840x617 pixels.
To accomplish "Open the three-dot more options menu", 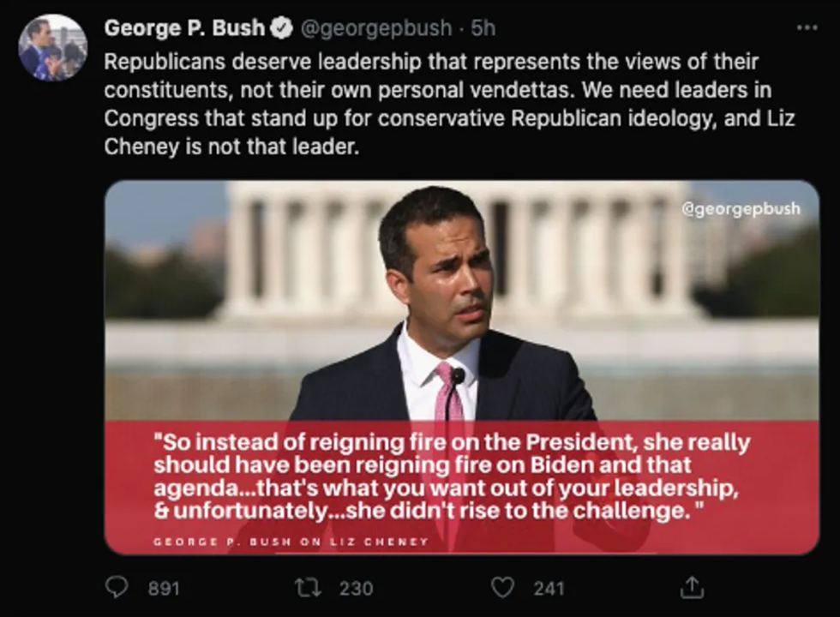I will [807, 27].
